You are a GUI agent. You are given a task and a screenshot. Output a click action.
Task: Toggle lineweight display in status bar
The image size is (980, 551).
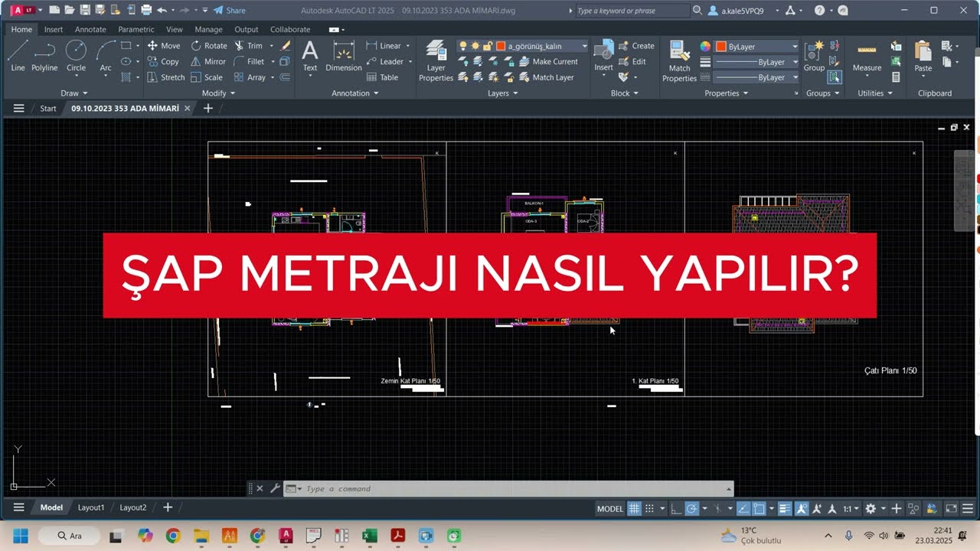(785, 508)
